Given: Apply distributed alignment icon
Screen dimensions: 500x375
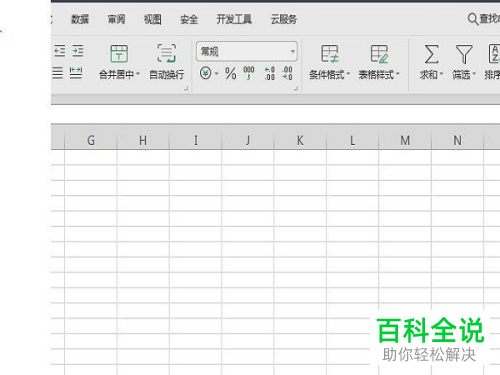Looking at the screenshot, I should pos(76,72).
